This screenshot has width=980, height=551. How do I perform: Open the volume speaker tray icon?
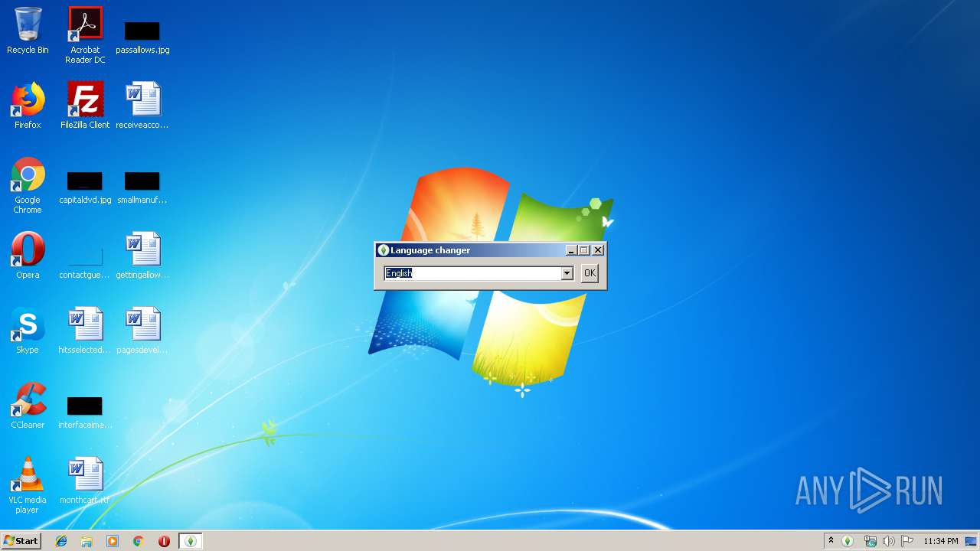pos(888,541)
